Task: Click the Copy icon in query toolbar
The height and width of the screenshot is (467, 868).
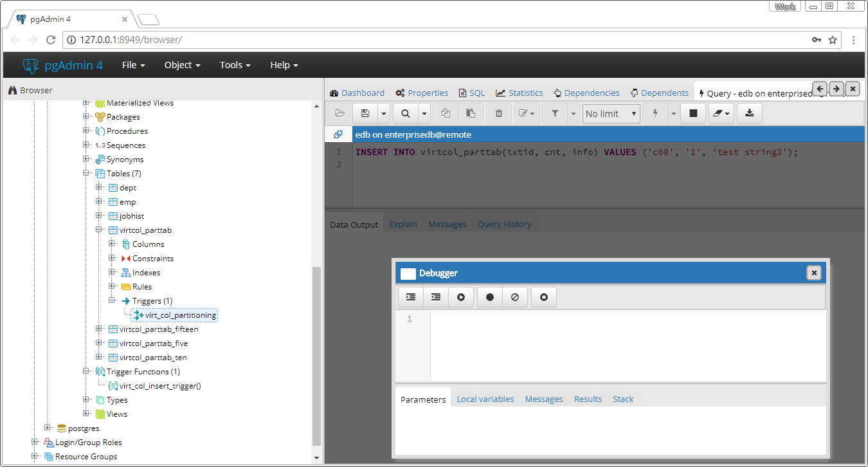Action: pyautogui.click(x=446, y=114)
